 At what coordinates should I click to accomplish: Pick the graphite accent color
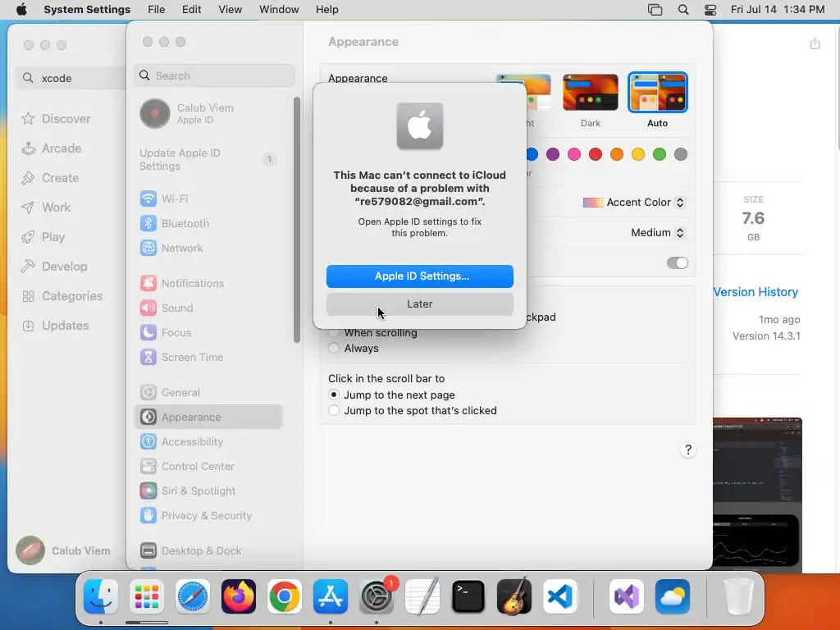[681, 155]
